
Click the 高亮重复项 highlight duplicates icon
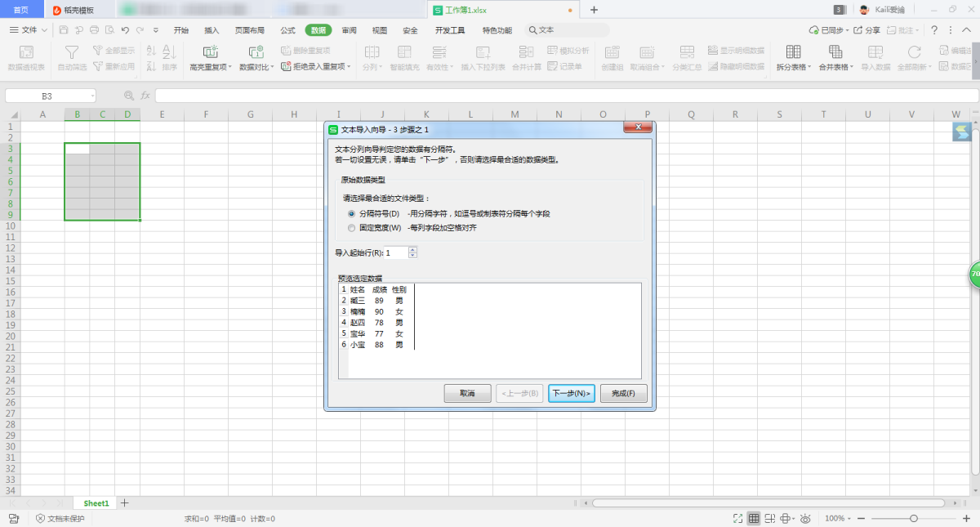[210, 52]
